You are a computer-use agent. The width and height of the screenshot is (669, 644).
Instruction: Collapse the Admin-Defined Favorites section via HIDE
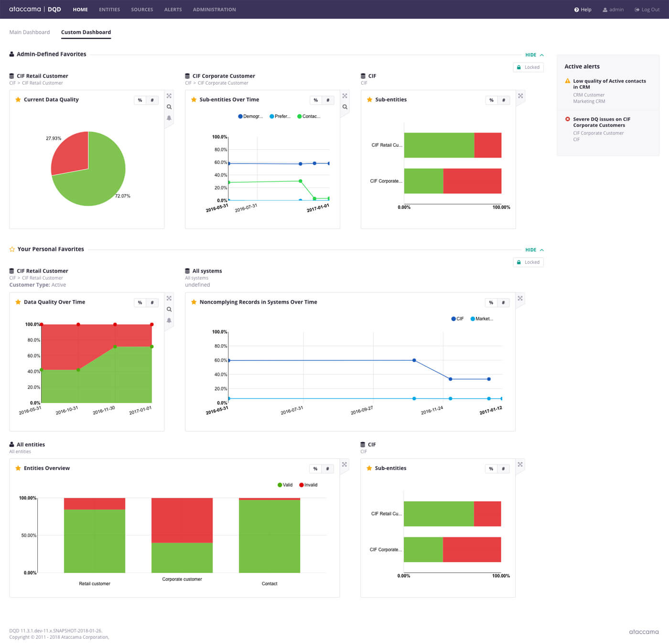(x=531, y=55)
